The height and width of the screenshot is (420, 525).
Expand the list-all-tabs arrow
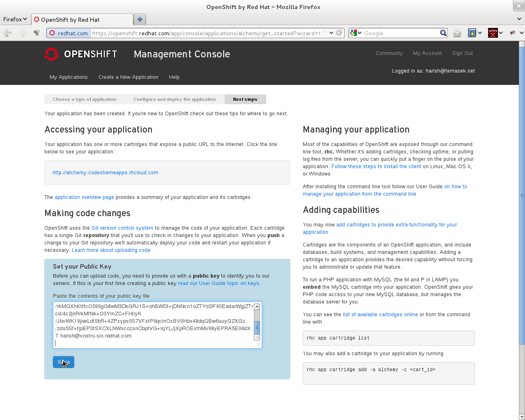pos(519,19)
